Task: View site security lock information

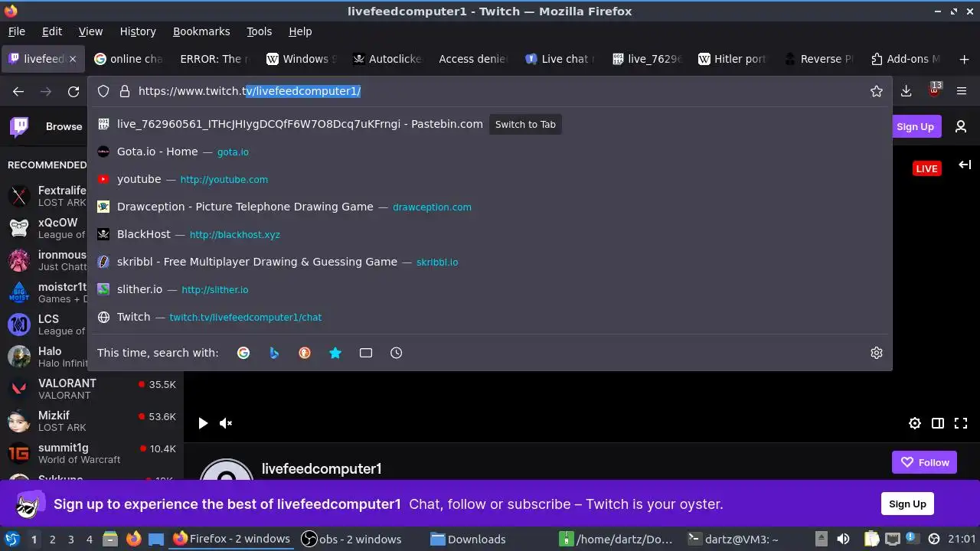Action: coord(125,91)
